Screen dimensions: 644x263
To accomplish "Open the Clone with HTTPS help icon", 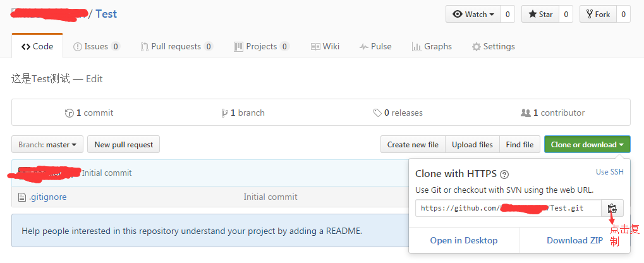I will [504, 174].
